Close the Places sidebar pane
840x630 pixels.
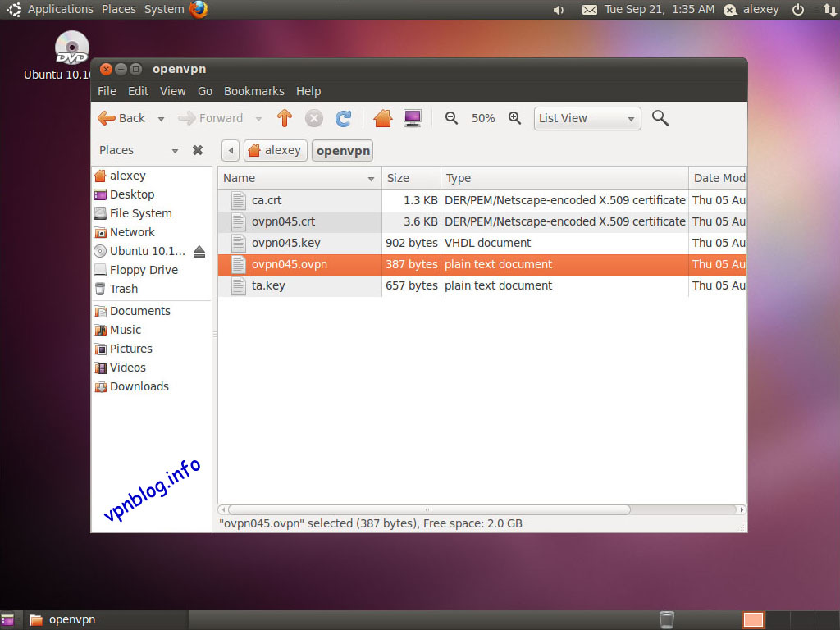198,150
